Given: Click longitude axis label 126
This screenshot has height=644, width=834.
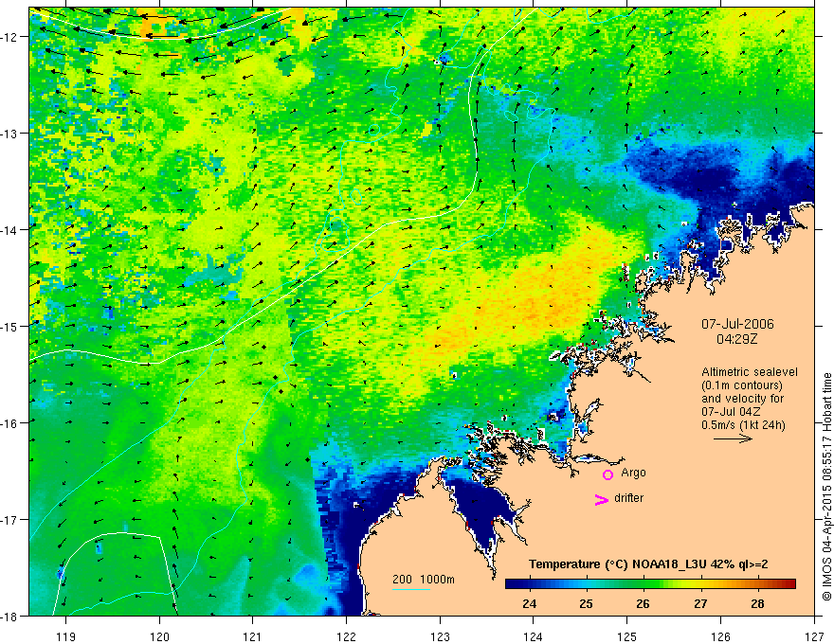Looking at the screenshot, I should pyautogui.click(x=720, y=636).
